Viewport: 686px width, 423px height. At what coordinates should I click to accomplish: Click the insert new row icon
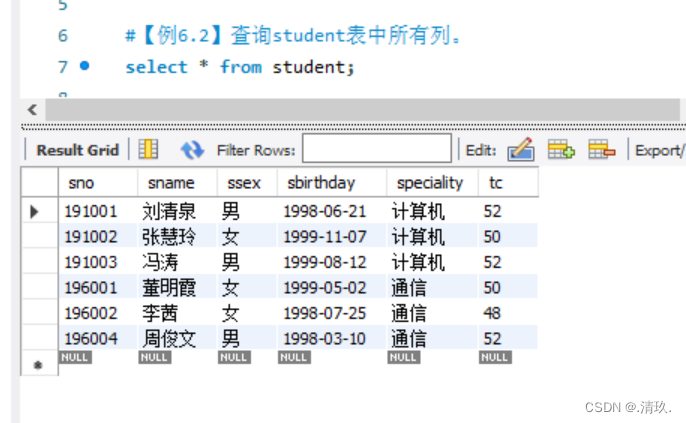[x=561, y=149]
